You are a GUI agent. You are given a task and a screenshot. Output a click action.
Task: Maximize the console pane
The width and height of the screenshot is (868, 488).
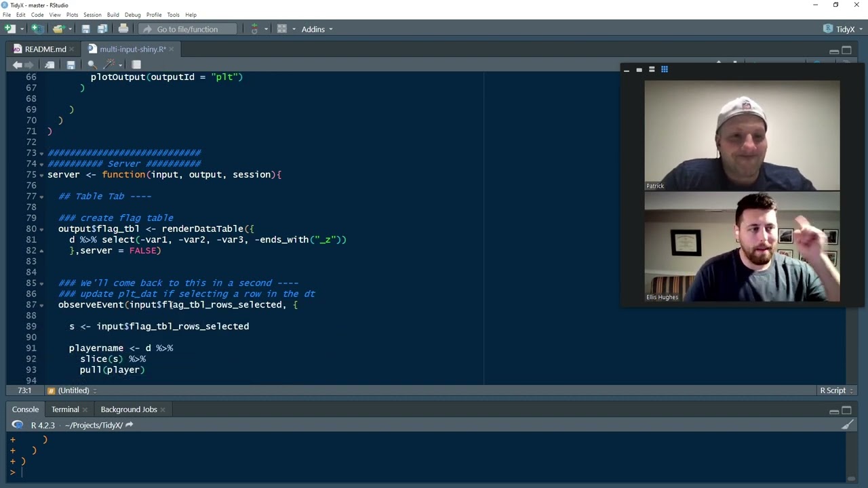pyautogui.click(x=846, y=411)
